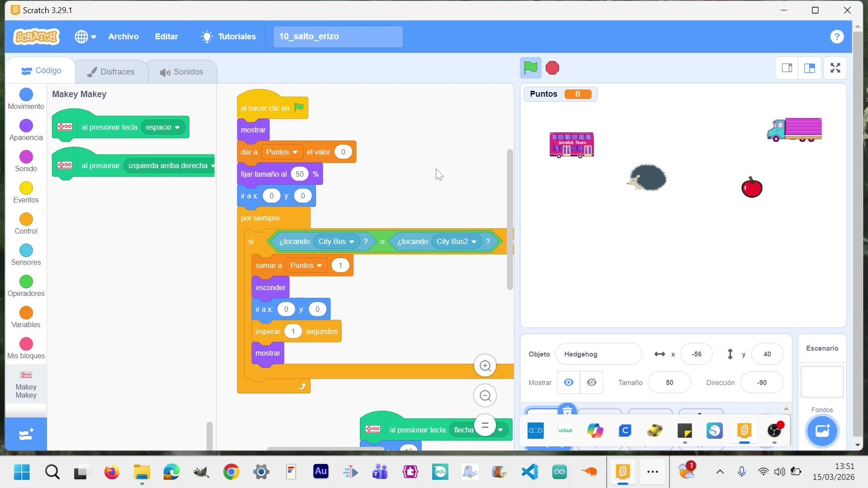Click the green flag to start the project
This screenshot has width=868, height=488.
[530, 68]
